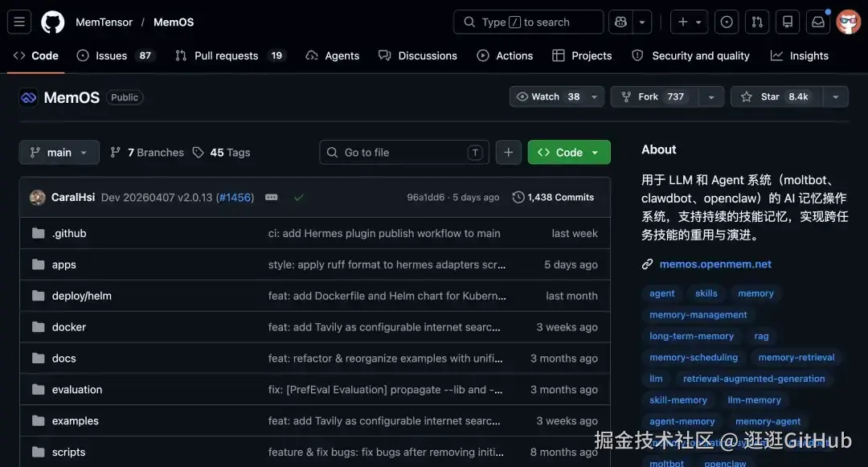
Task: Select the agent topic tag
Action: (x=662, y=293)
